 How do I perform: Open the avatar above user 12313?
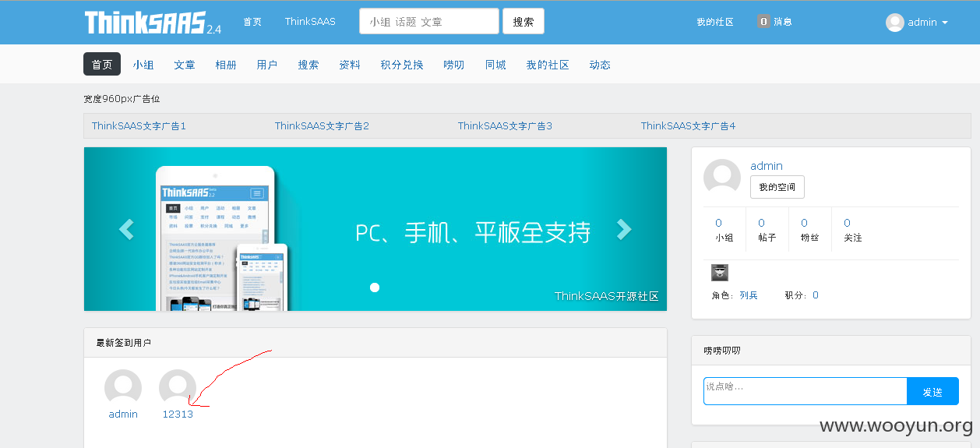pyautogui.click(x=178, y=388)
